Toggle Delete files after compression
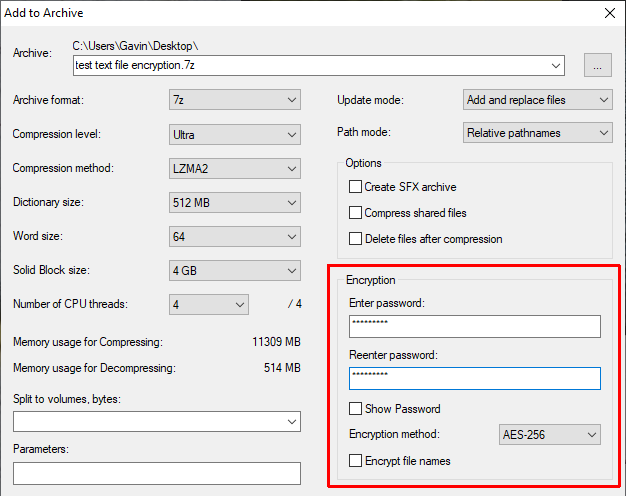The width and height of the screenshot is (626, 496). [355, 239]
